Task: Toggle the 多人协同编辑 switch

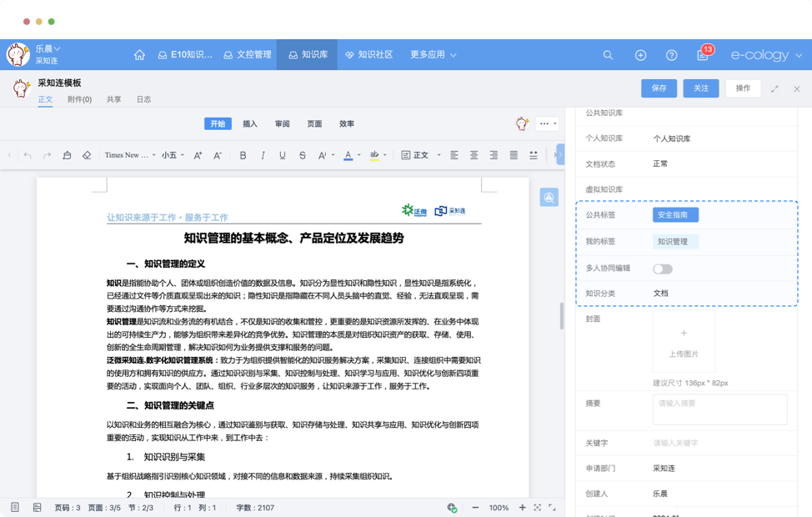Action: point(663,269)
